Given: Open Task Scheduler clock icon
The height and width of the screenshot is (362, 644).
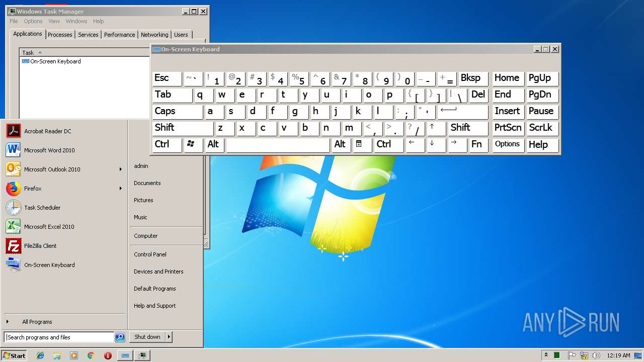Looking at the screenshot, I should (13, 208).
